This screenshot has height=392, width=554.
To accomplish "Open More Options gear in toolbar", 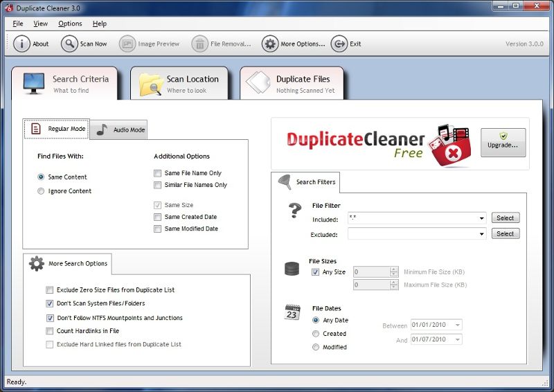I will pos(270,44).
